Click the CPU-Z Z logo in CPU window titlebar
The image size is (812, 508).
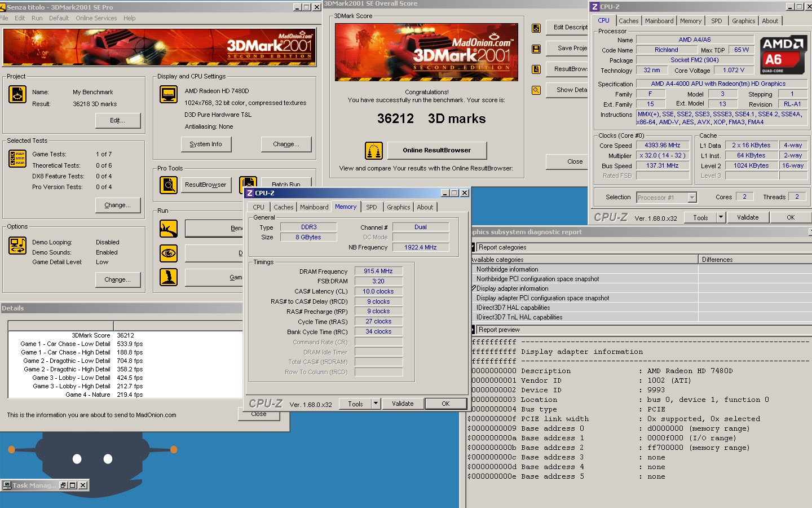tap(595, 7)
